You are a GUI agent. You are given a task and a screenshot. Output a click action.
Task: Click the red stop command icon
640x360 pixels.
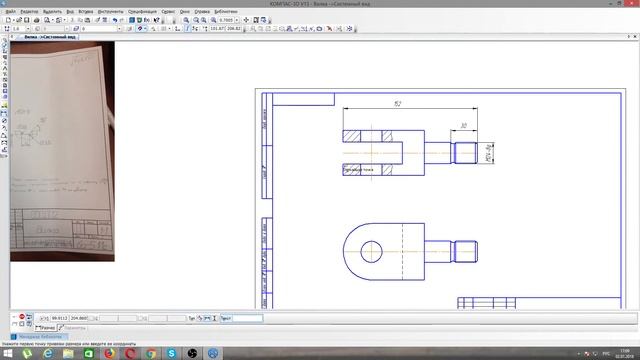pyautogui.click(x=22, y=316)
